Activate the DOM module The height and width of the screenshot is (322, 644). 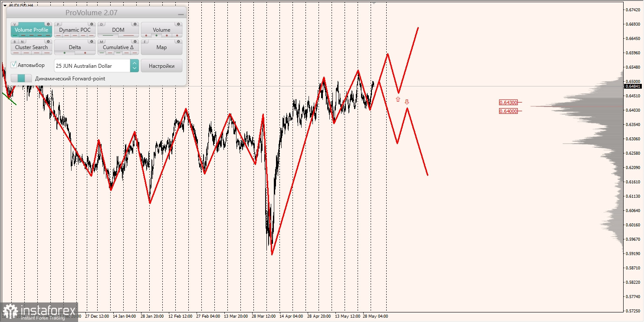coord(118,30)
